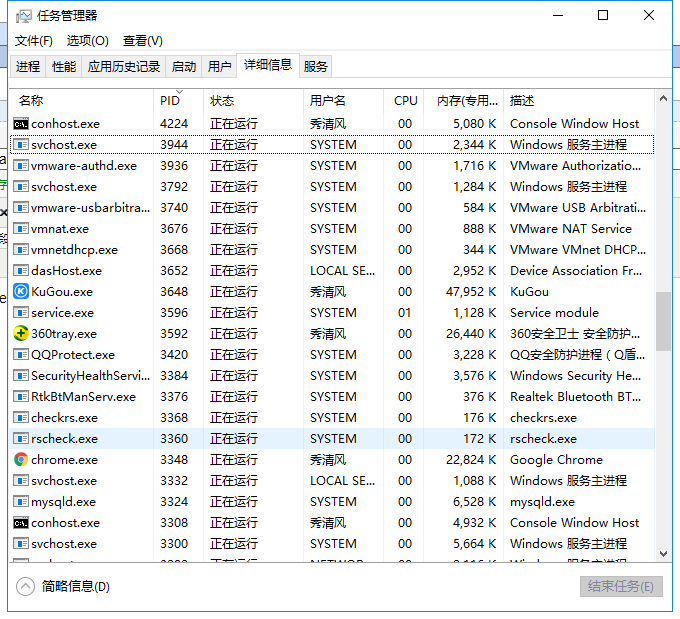Click the icon of conhost.exe PID 3308
This screenshot has width=680, height=619.
(x=21, y=523)
